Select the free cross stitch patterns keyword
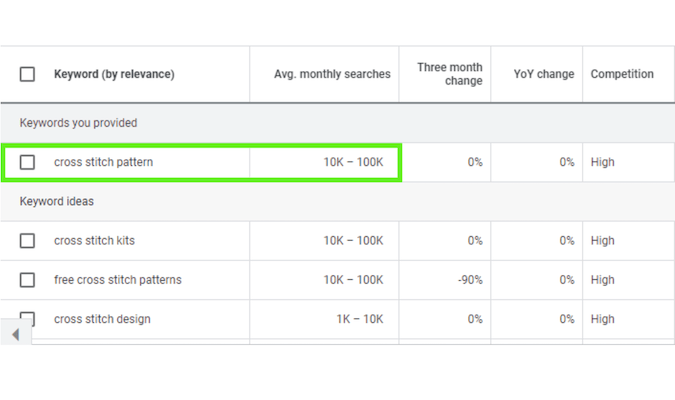 point(118,280)
